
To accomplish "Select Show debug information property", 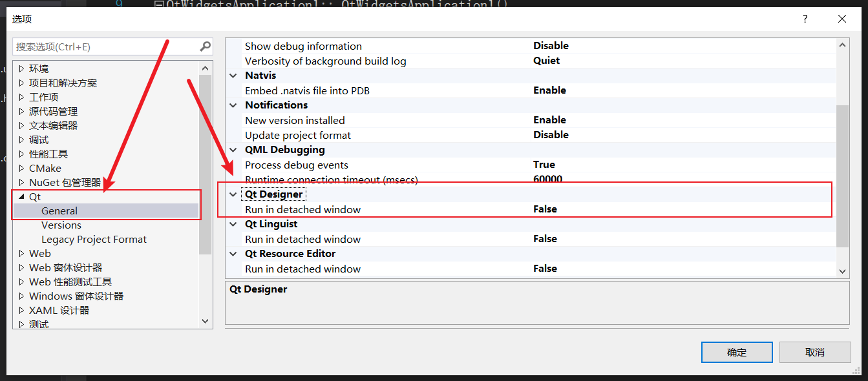I will [303, 46].
